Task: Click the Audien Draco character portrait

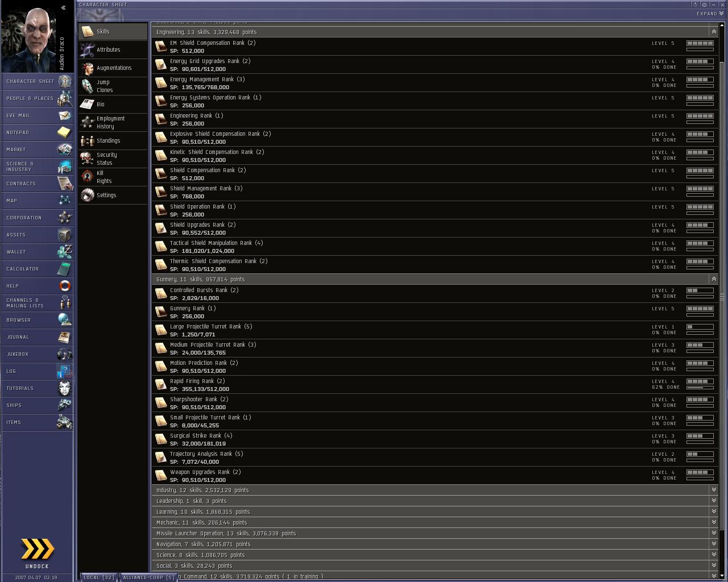Action: point(29,37)
